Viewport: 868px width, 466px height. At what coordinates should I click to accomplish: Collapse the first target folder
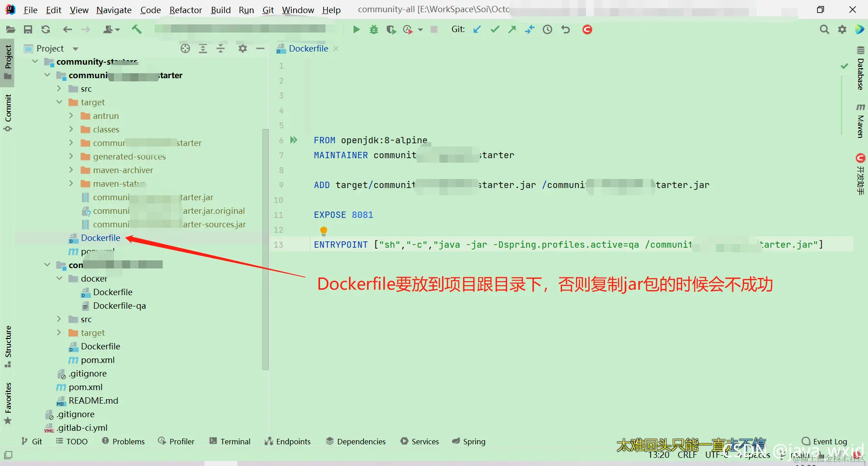[59, 102]
